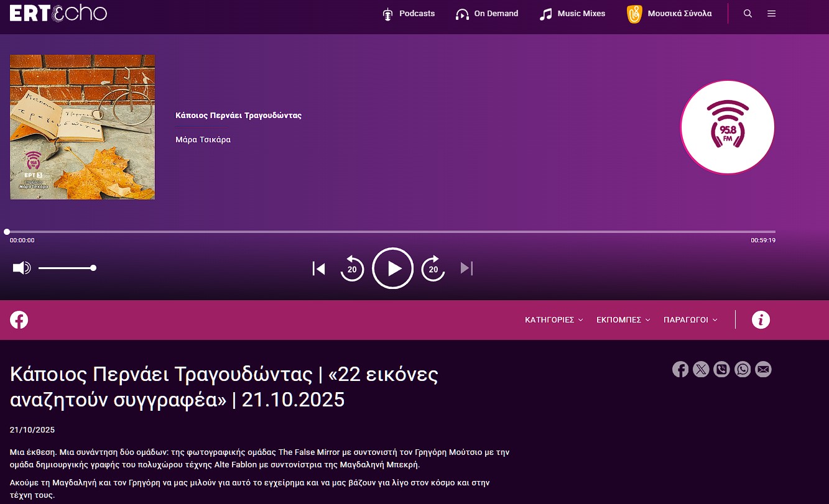Screen dimensions: 829x504
Task: Skip forward 20 seconds
Action: pyautogui.click(x=433, y=268)
